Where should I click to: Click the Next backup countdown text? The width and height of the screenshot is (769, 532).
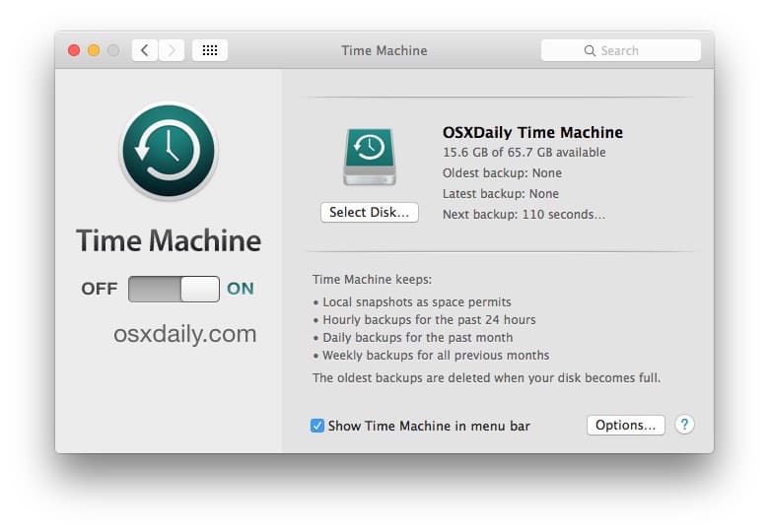[524, 215]
